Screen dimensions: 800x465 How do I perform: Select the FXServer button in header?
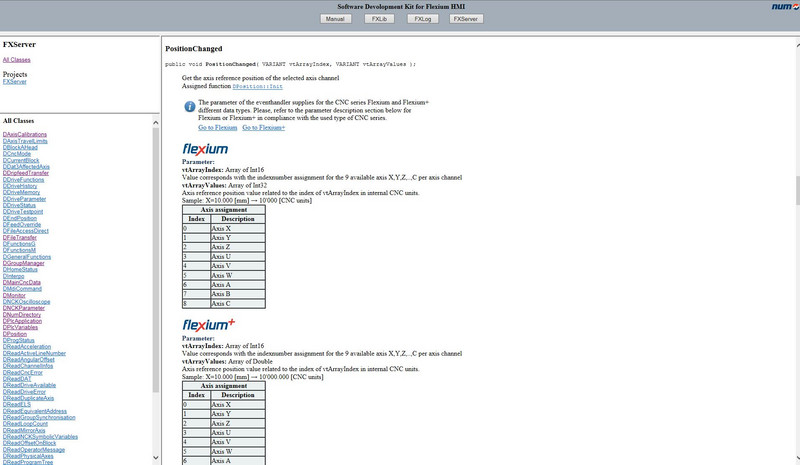[466, 18]
